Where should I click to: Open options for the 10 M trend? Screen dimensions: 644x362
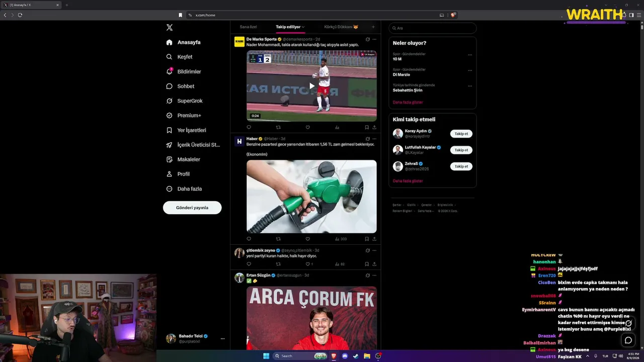pyautogui.click(x=470, y=55)
